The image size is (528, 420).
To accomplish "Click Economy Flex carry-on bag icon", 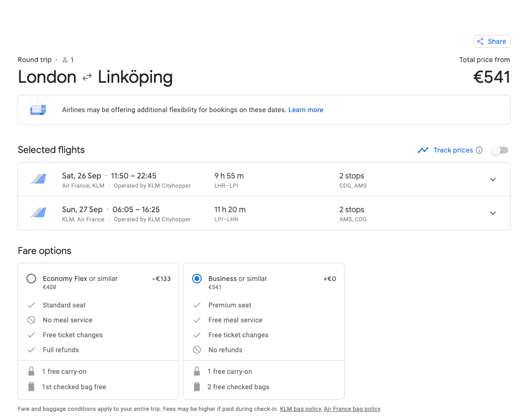I will [31, 371].
